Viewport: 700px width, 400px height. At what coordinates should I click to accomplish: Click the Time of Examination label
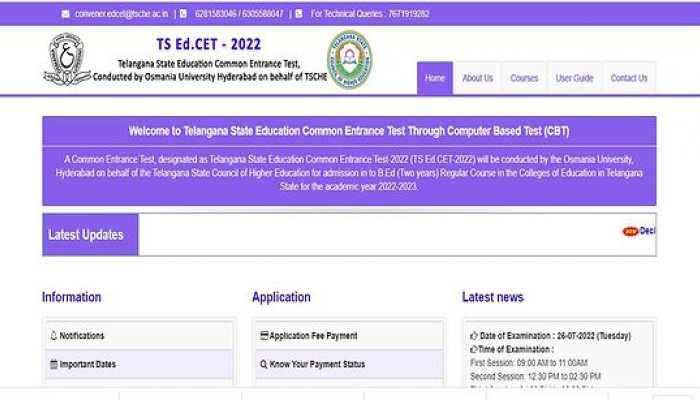pyautogui.click(x=516, y=349)
